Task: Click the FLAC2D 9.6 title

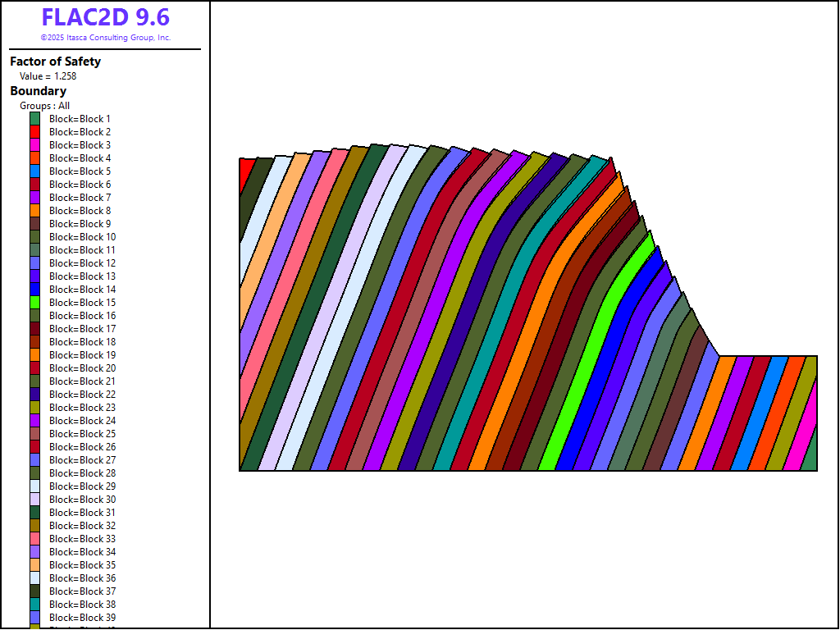Action: click(106, 17)
